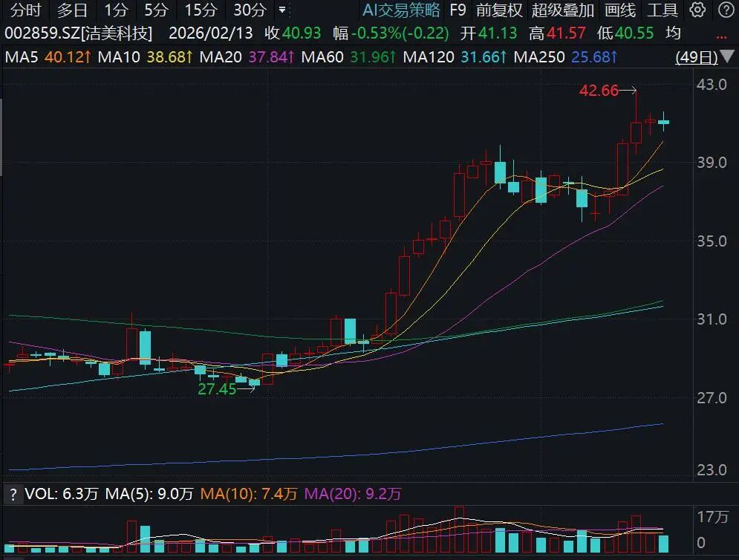Click the 27.45 low price marker
This screenshot has width=739, height=560.
coord(216,388)
